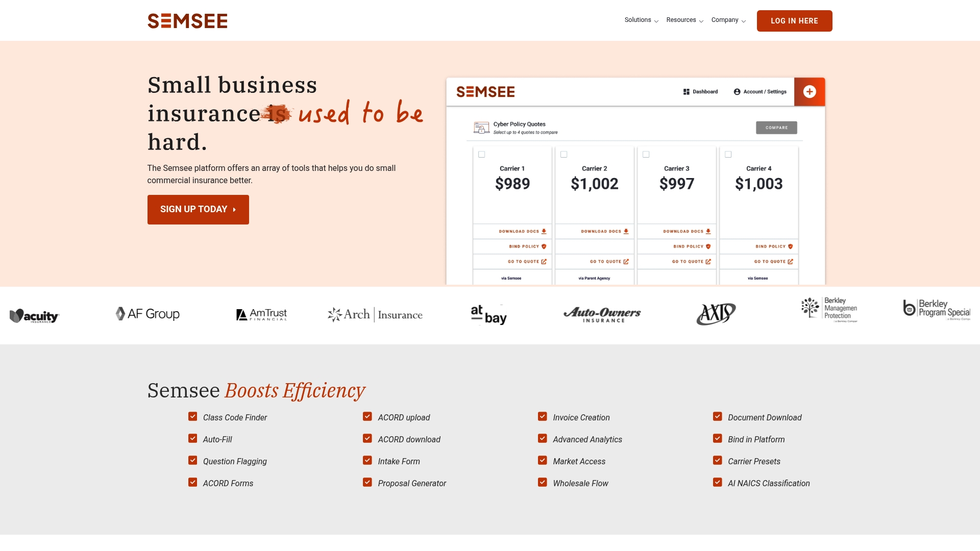Screen dimensions: 980x551
Task: Click the checkmark beside Question Flagging
Action: (x=192, y=461)
